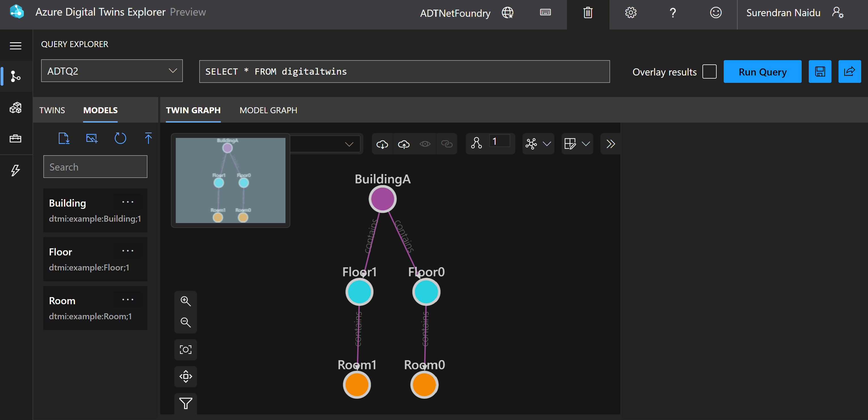Select the Room0 orange node

(424, 385)
